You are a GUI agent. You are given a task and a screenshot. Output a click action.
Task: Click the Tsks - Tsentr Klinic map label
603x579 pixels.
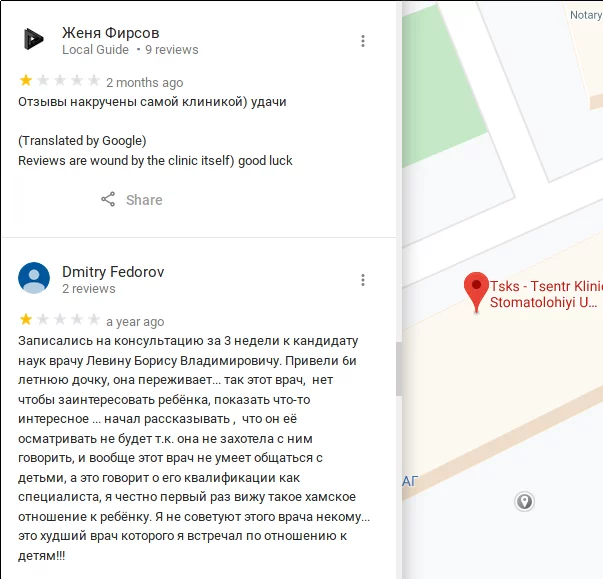(x=546, y=294)
